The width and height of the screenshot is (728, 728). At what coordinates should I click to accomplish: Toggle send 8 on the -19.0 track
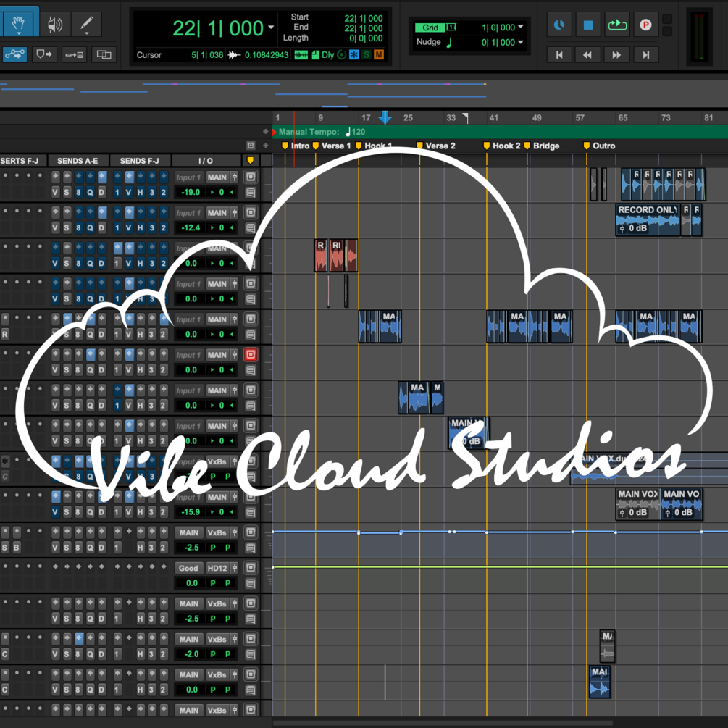(78, 192)
